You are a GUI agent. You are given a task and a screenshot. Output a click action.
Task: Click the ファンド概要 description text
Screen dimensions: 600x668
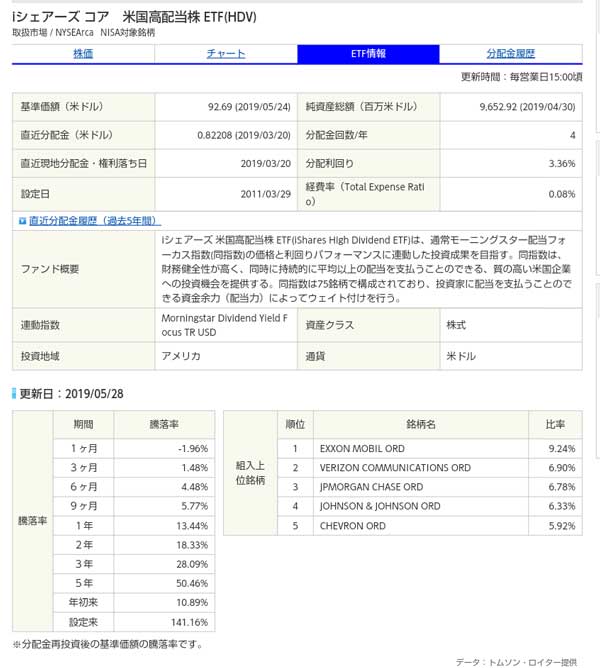tap(368, 269)
